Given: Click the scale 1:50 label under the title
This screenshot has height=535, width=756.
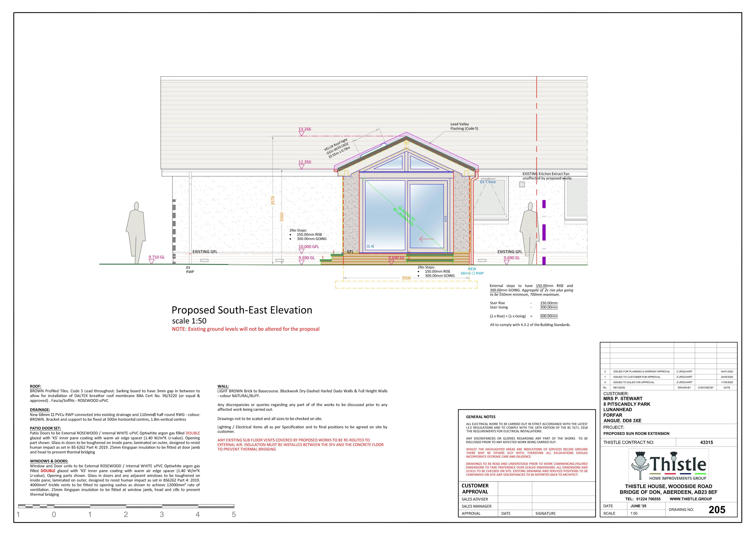Looking at the screenshot, I should coord(189,321).
